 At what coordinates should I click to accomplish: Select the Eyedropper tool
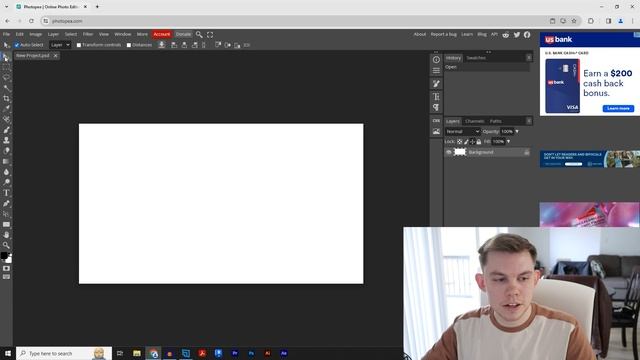[6, 109]
